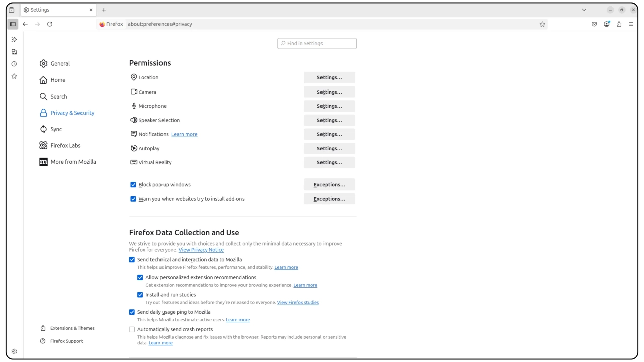Switch to the General settings category
The width and height of the screenshot is (644, 362).
click(60, 64)
